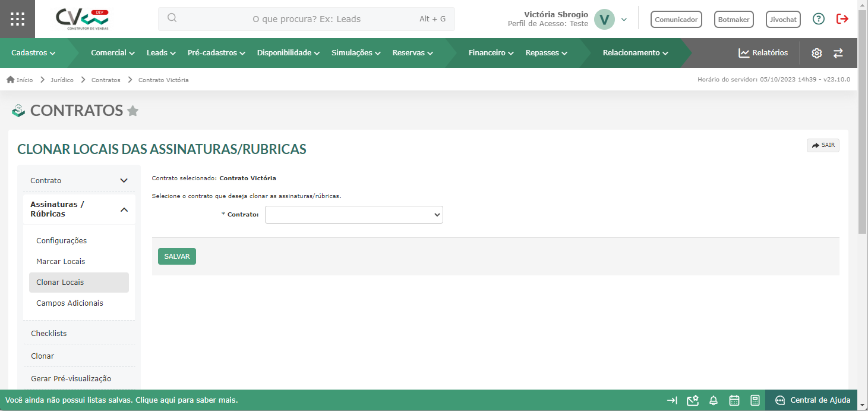Open the settings gear icon
868x411 pixels.
pos(816,53)
